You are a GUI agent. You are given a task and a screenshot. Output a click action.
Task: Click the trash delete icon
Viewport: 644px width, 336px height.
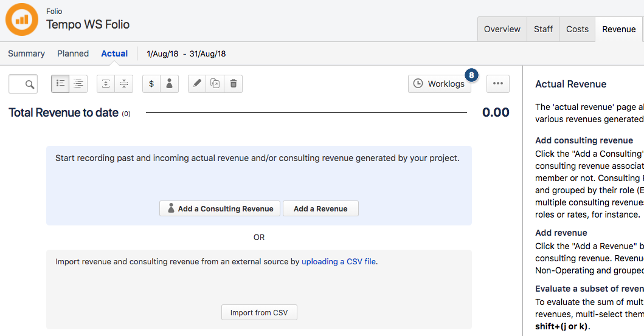[x=234, y=84]
